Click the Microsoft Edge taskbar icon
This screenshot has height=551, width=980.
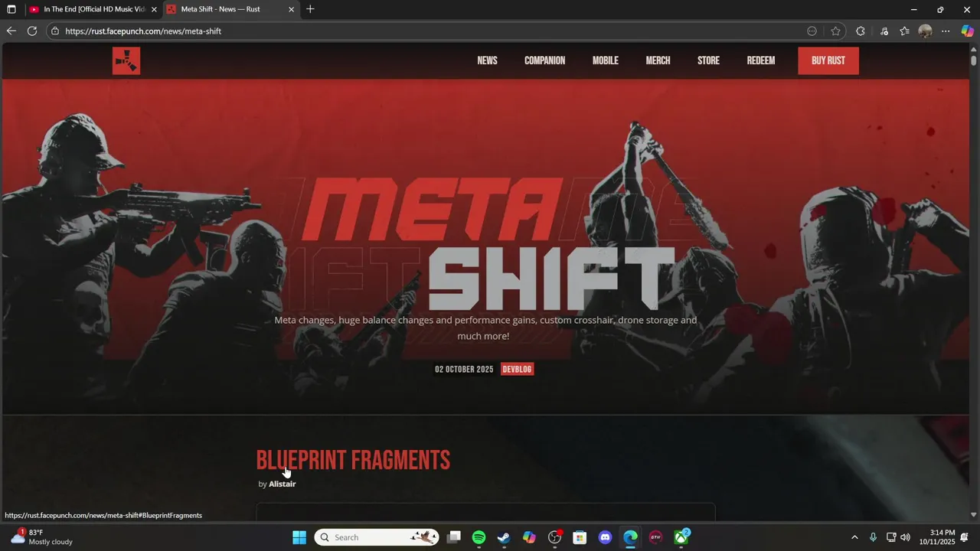pos(630,537)
